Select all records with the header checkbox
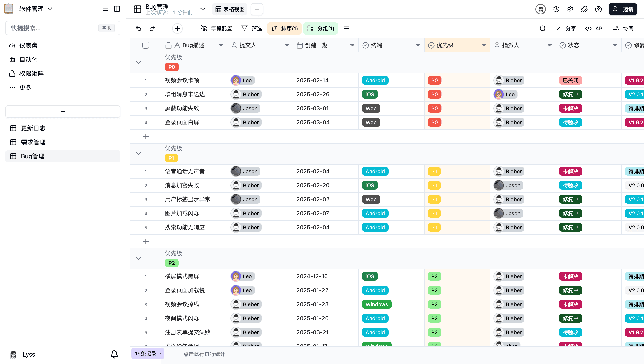The width and height of the screenshot is (644, 364). coord(146,45)
